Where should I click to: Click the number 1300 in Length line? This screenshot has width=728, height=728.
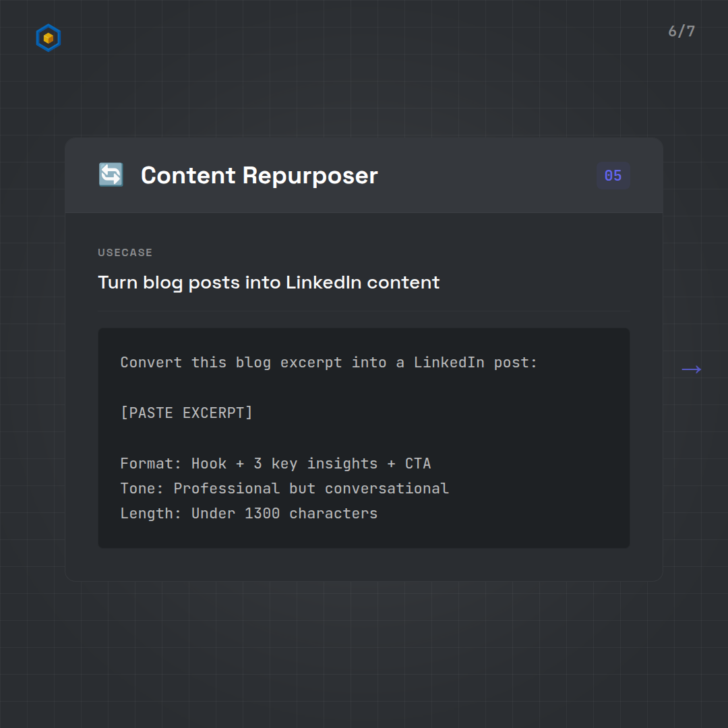tap(262, 514)
